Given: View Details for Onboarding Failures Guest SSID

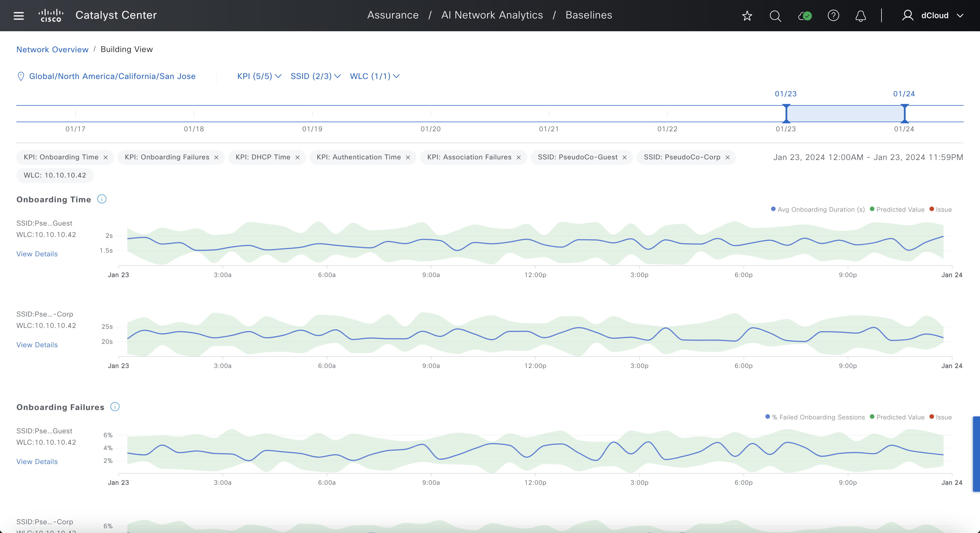Looking at the screenshot, I should (37, 461).
